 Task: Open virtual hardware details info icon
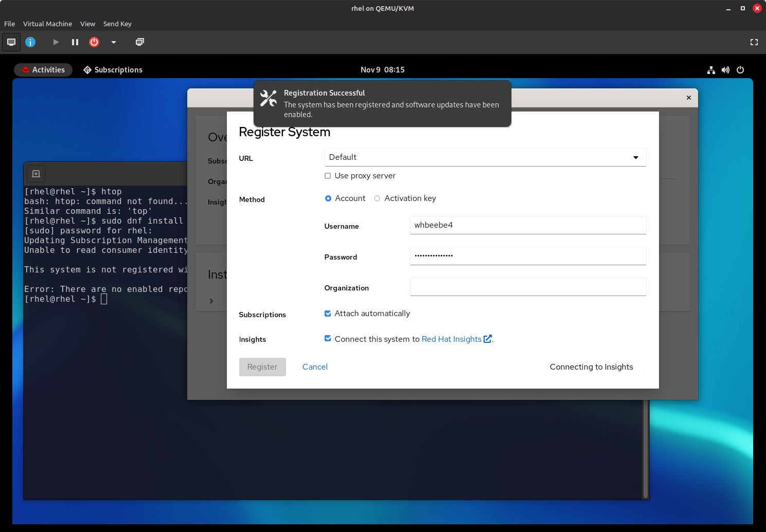pyautogui.click(x=30, y=42)
